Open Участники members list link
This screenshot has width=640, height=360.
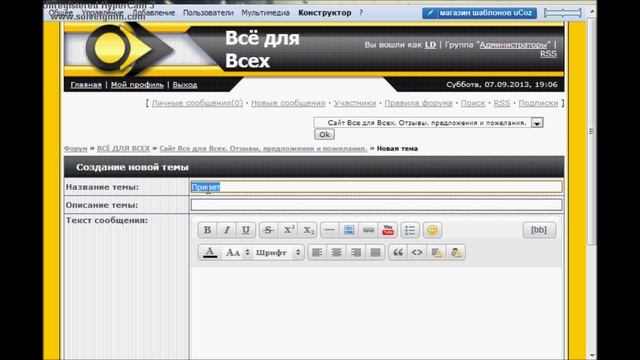tap(355, 103)
